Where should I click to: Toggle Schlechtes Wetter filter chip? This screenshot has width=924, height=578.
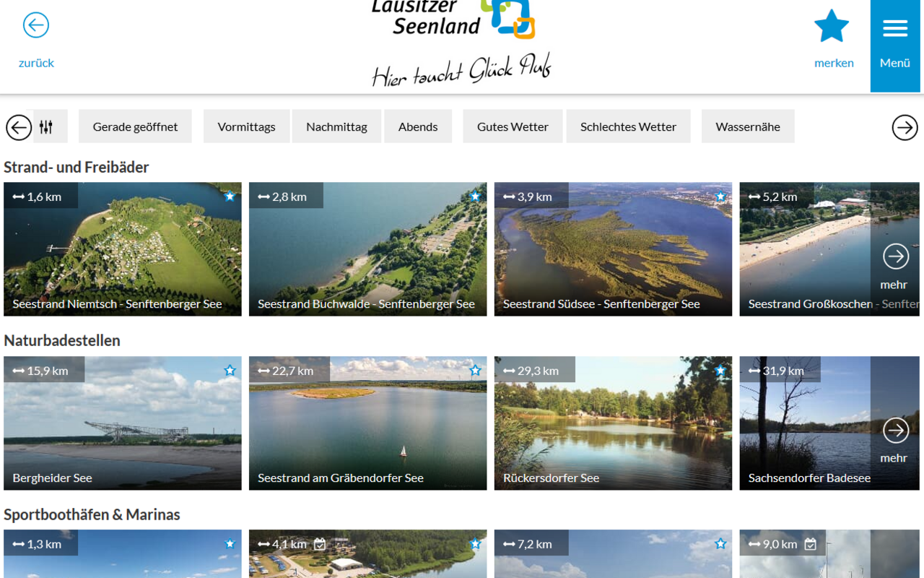coord(628,126)
